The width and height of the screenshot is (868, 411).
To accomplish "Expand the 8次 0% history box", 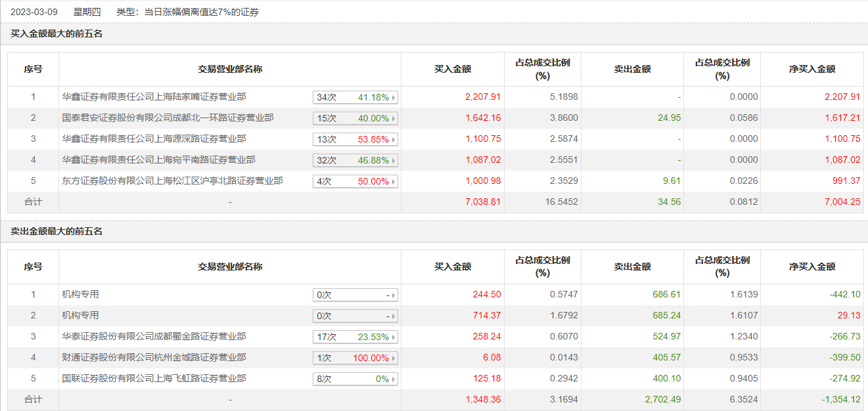I will pos(355,379).
